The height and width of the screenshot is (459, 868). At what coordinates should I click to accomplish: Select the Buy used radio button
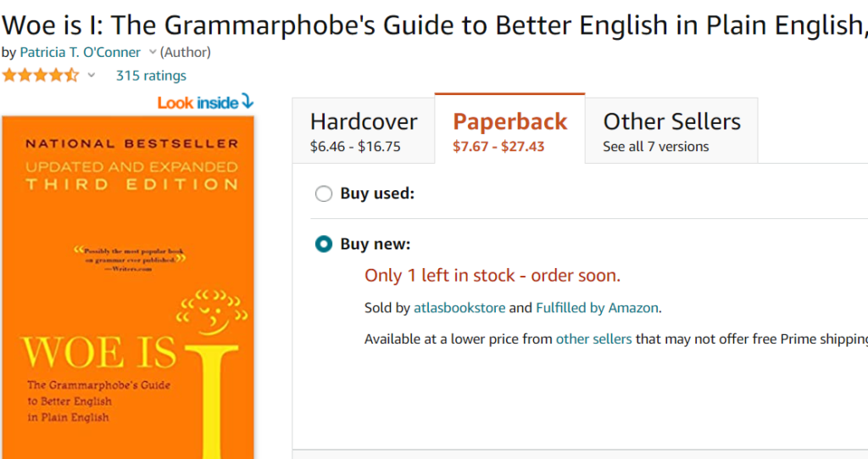coord(324,193)
